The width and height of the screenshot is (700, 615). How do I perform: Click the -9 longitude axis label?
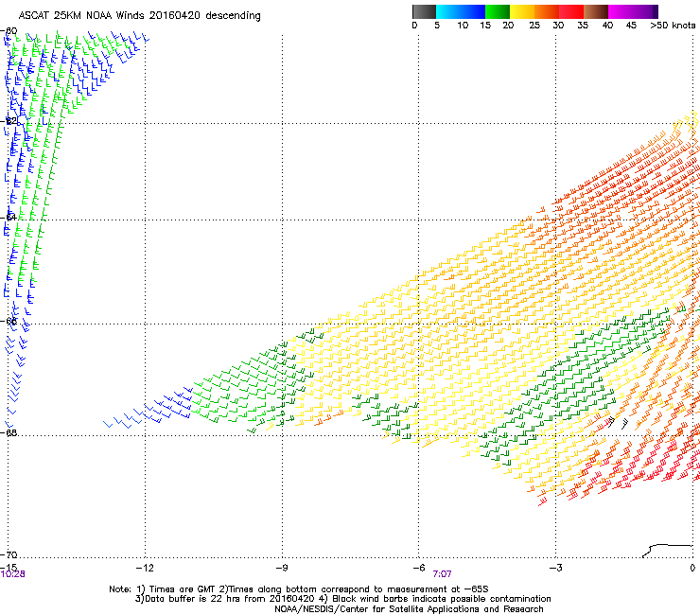coord(282,567)
